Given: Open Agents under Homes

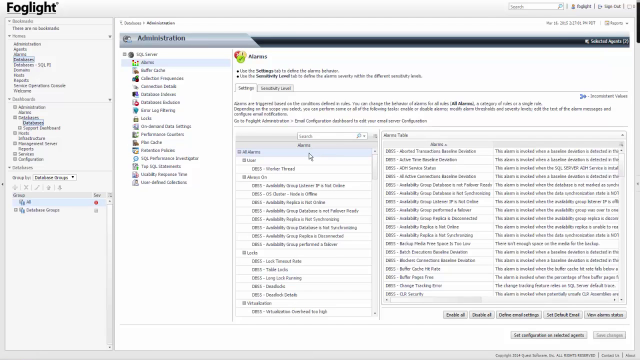Looking at the screenshot, I should (20, 49).
